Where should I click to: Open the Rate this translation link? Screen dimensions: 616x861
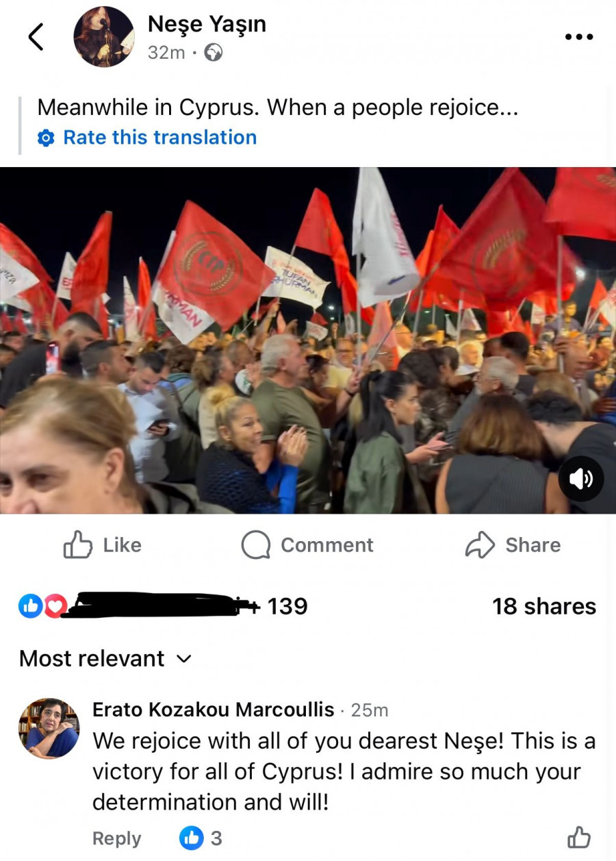tap(159, 137)
